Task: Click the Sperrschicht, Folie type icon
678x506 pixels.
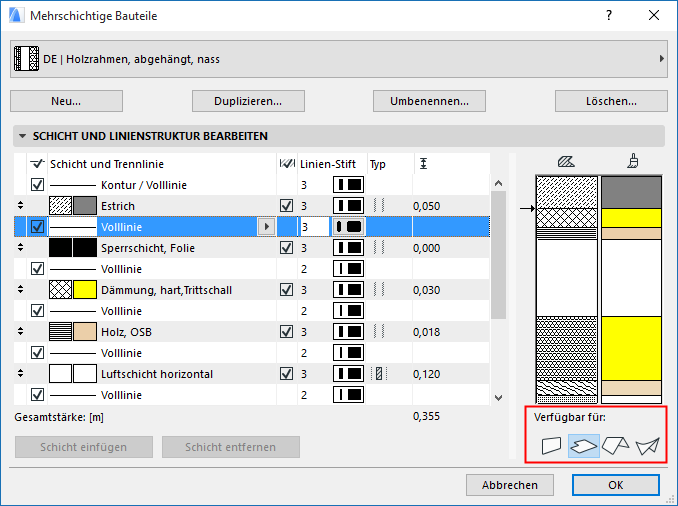Action: click(379, 248)
